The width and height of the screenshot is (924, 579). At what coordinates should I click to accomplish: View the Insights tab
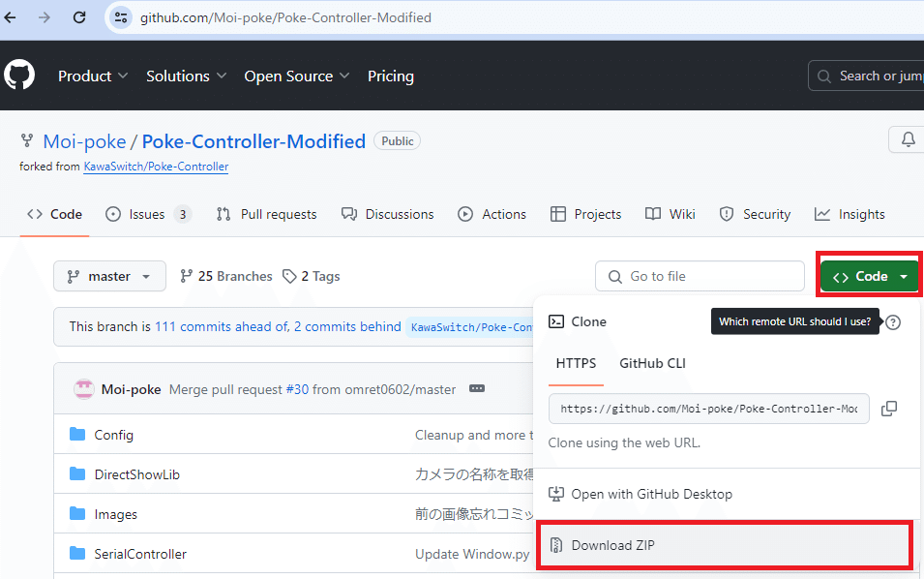[849, 214]
